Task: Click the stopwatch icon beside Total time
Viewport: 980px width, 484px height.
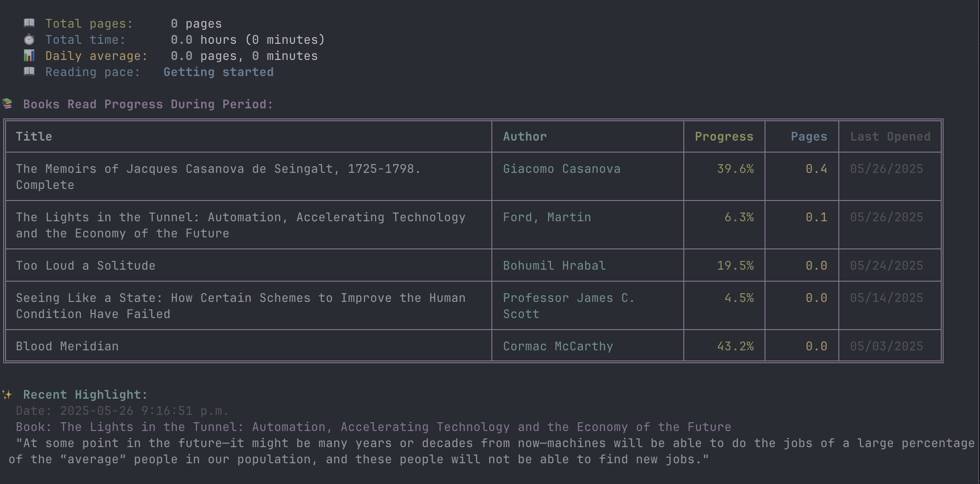Action: [29, 40]
